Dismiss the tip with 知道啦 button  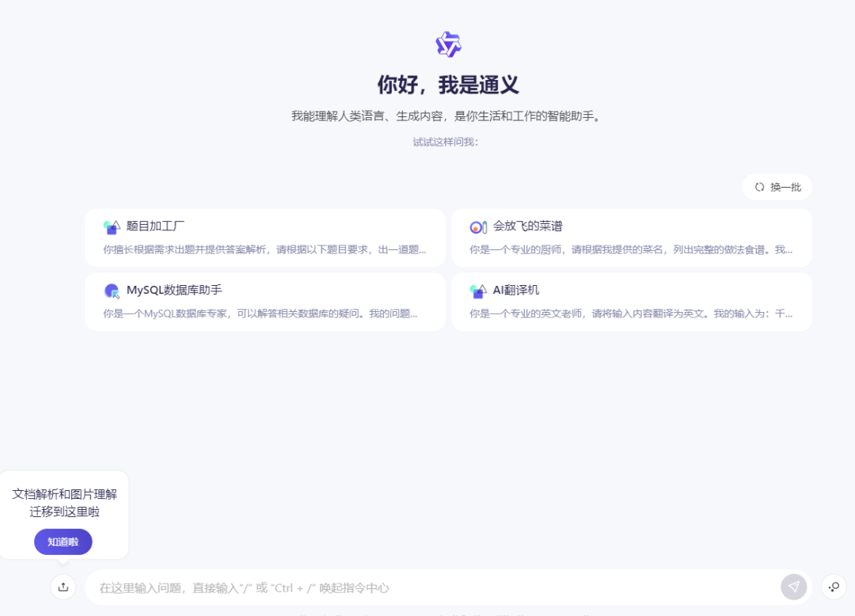tap(63, 542)
